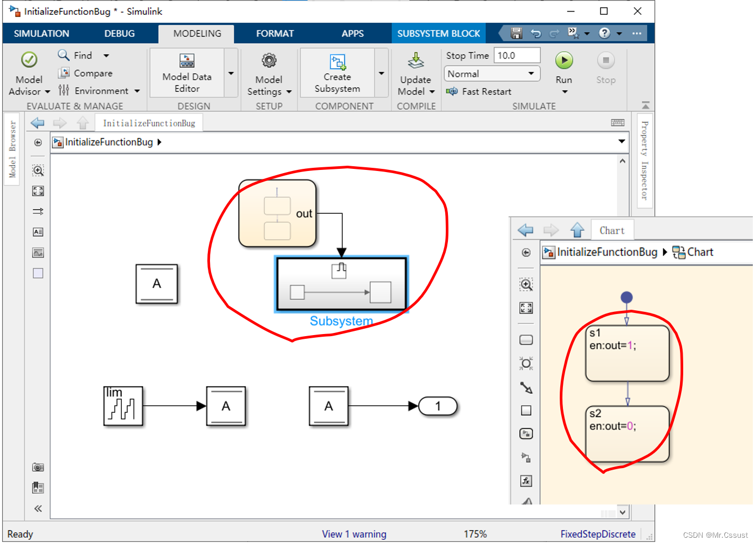Open the Help question mark icon
Image resolution: width=756 pixels, height=543 pixels.
point(605,33)
